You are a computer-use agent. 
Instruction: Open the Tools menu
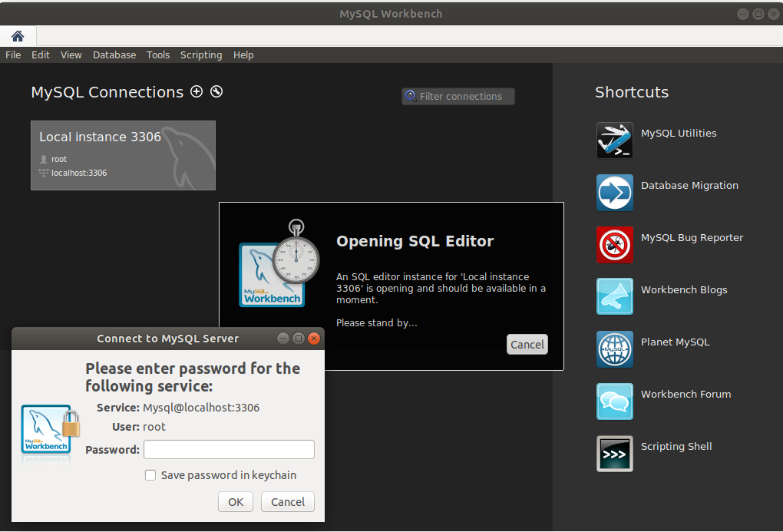(158, 55)
